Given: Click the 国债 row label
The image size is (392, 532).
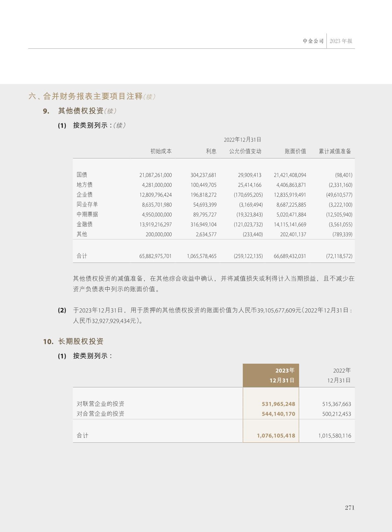Looking at the screenshot, I should click(82, 175).
